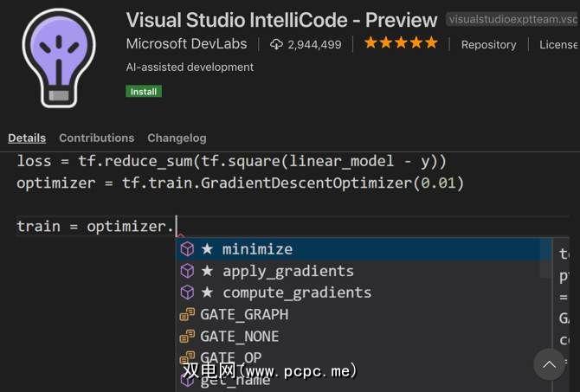Click the cube icon beside compute_gradients
580x392 pixels.
tap(187, 292)
